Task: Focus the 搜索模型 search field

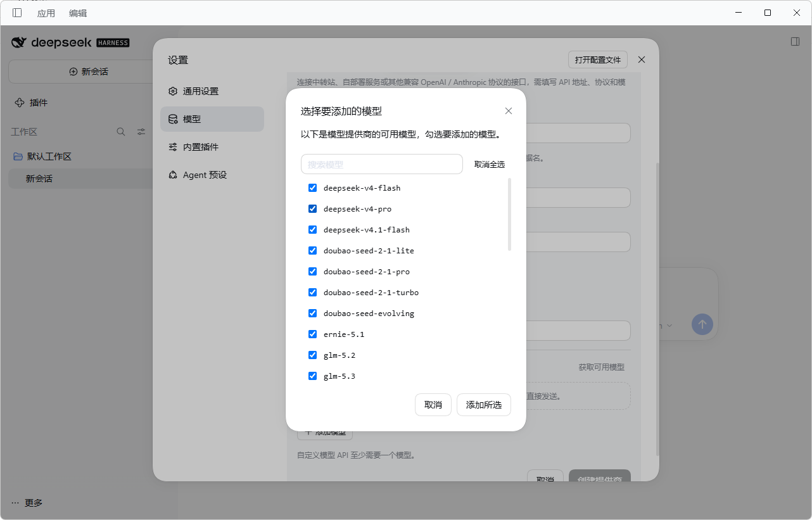Action: [x=382, y=164]
